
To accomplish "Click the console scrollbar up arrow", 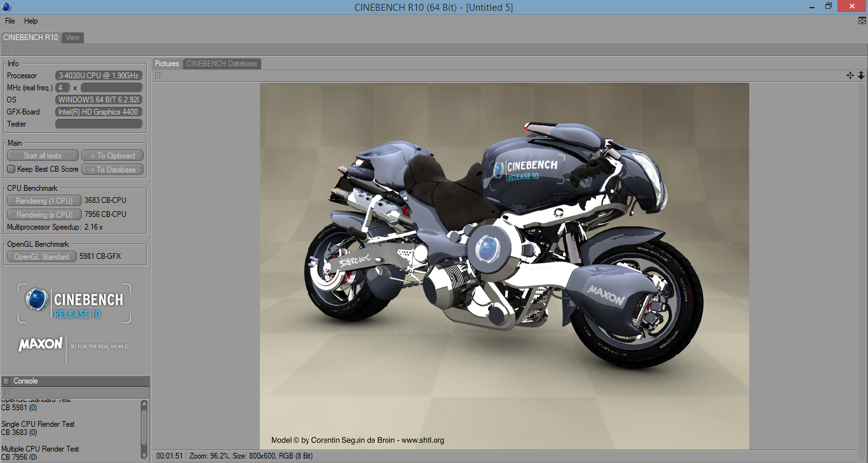I will click(x=144, y=404).
